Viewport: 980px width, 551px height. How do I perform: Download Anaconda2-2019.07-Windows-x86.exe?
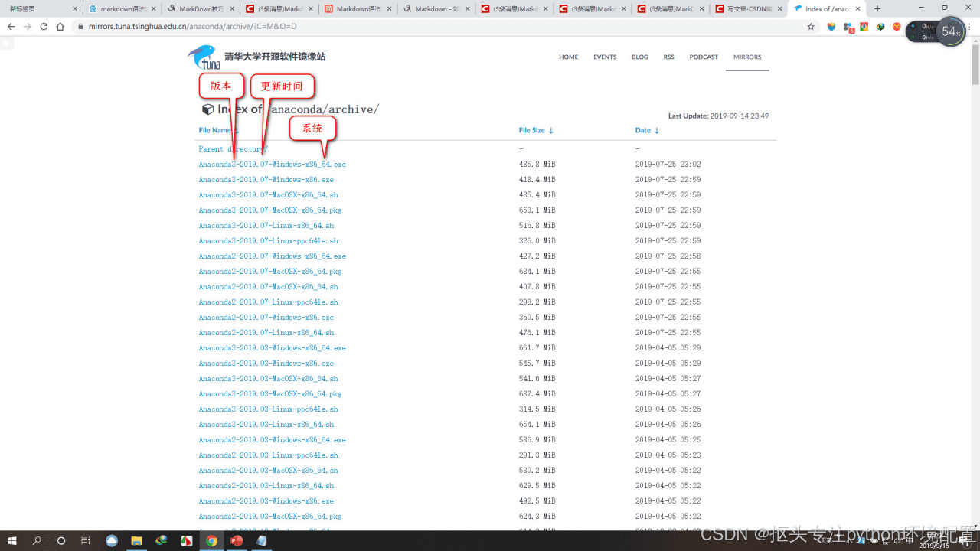pyautogui.click(x=266, y=318)
